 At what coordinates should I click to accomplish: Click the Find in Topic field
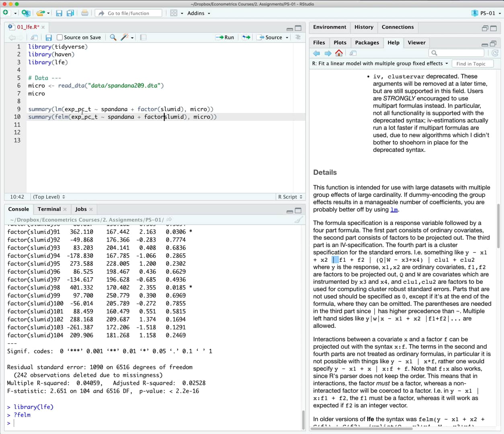(473, 63)
